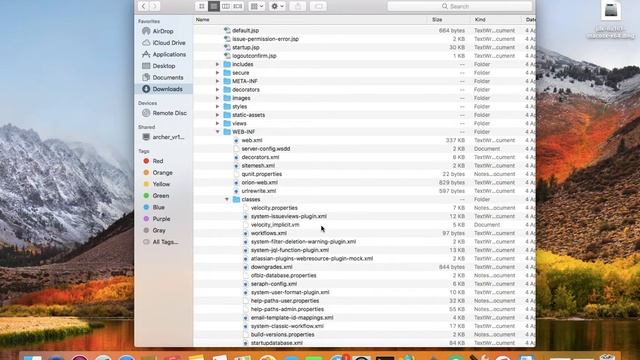Expand the static-assets folder
Screen dimensions: 640x360
[218, 115]
